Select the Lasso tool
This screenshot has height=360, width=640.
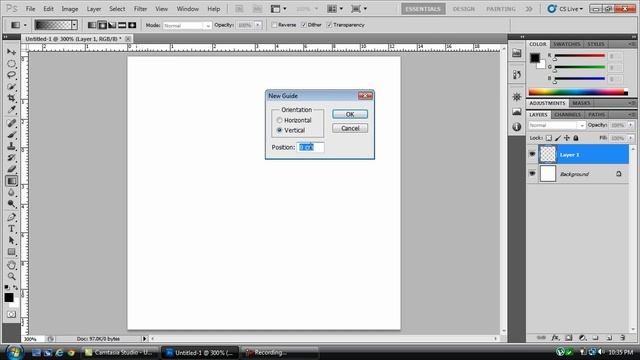click(x=11, y=75)
